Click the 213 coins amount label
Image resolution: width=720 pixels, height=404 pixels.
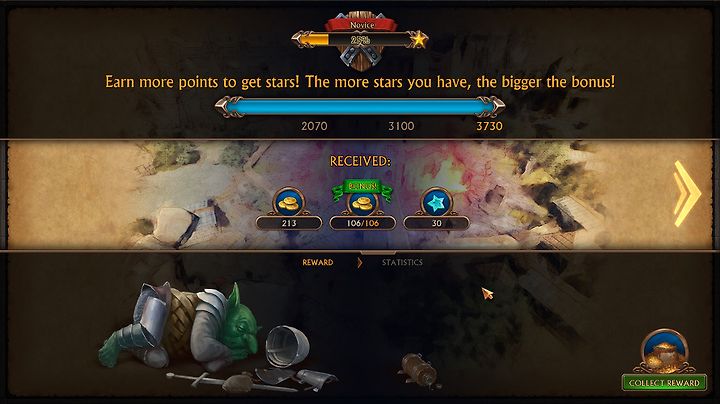click(x=289, y=223)
